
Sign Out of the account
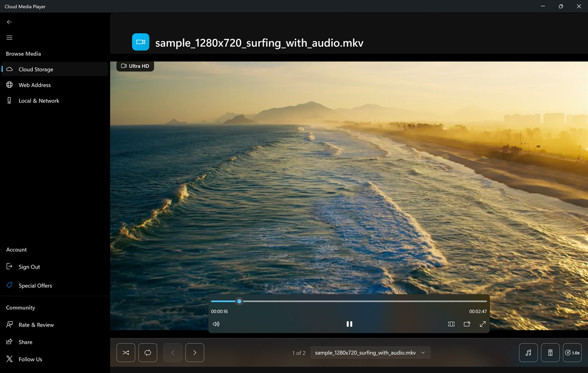tap(28, 266)
